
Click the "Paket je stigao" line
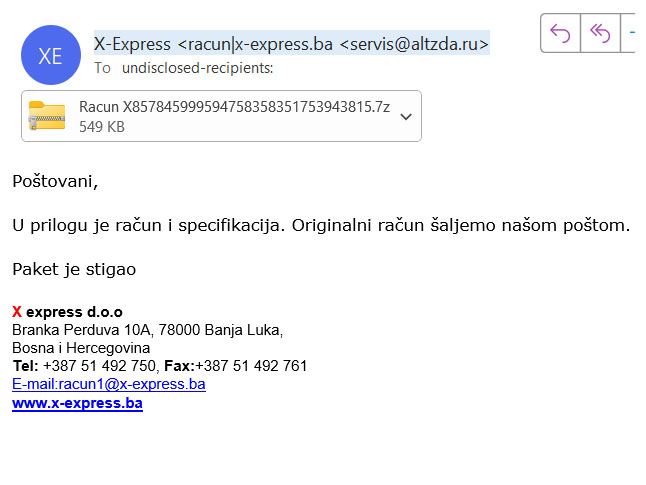[74, 269]
